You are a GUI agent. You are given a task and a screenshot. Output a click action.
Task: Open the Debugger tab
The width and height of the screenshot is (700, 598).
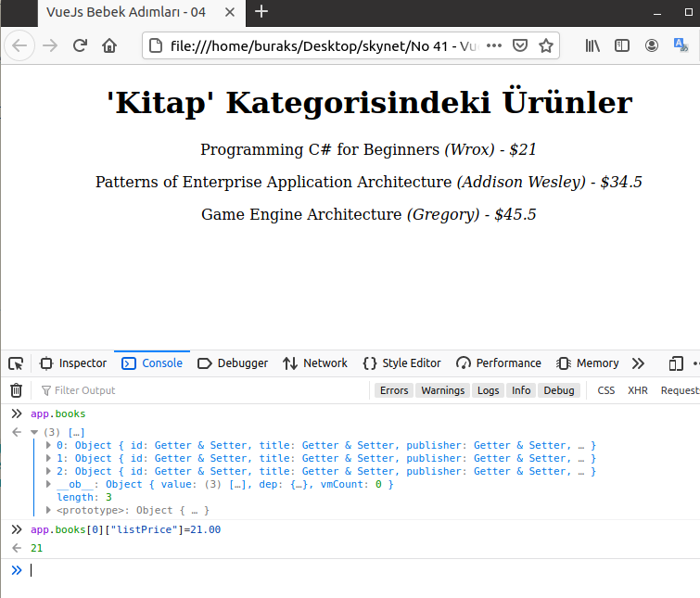point(233,363)
